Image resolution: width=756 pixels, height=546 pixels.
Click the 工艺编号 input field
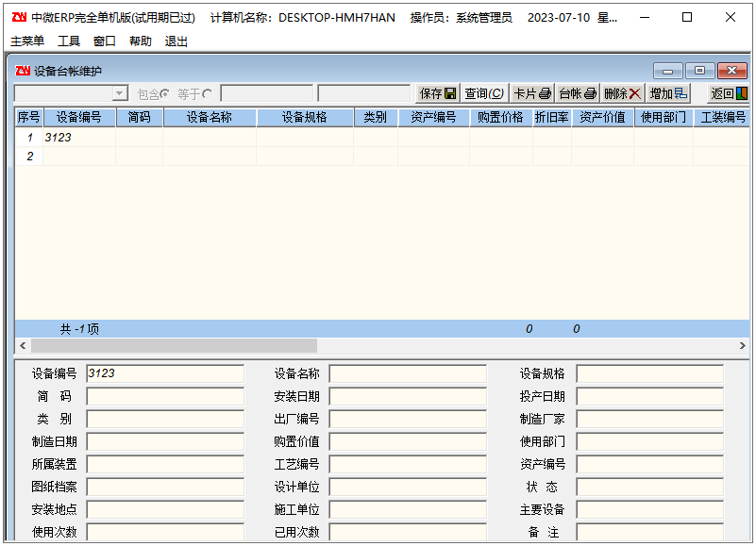click(408, 464)
